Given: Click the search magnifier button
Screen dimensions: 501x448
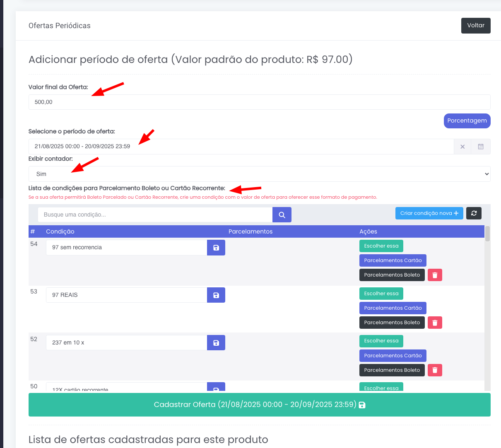Looking at the screenshot, I should 282,215.
